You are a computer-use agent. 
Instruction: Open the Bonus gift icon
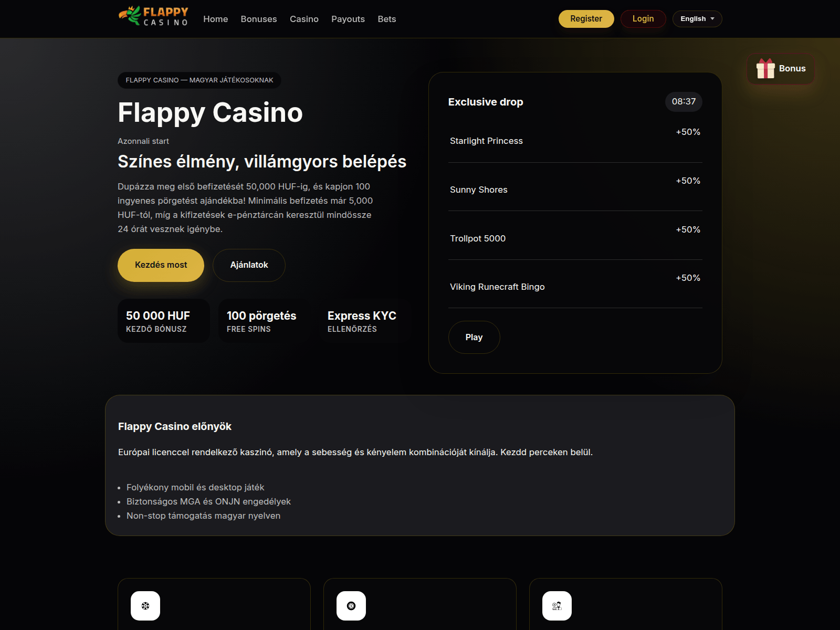coord(766,68)
